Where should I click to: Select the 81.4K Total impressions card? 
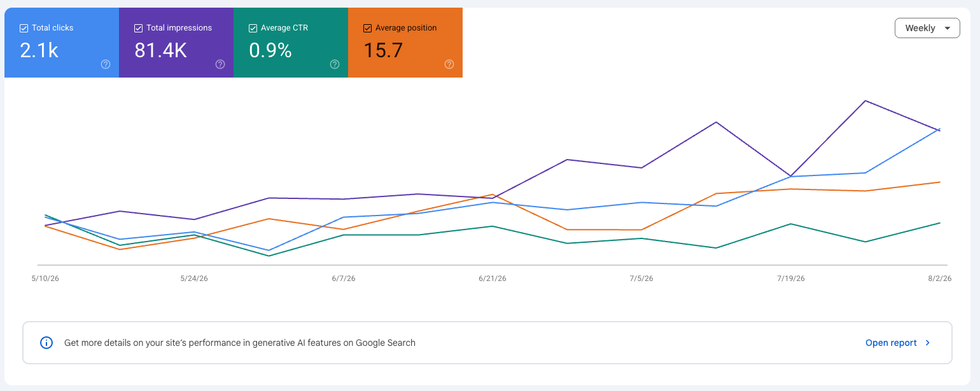(x=176, y=43)
